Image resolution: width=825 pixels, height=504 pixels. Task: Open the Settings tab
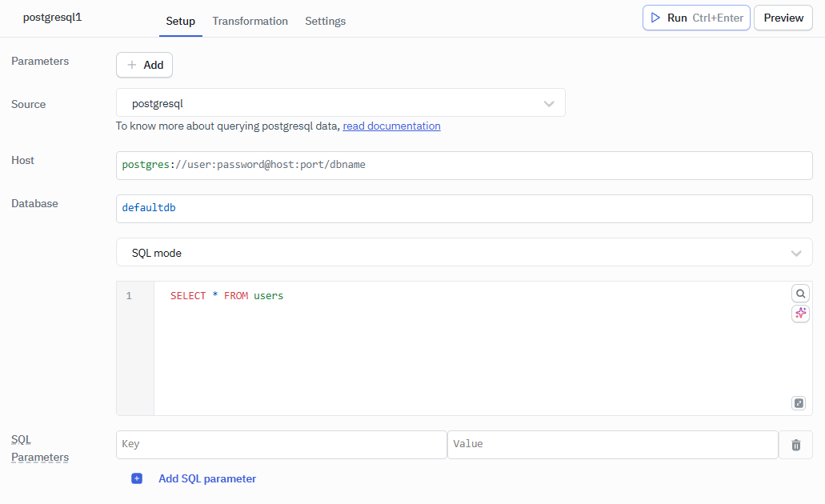[x=325, y=21]
